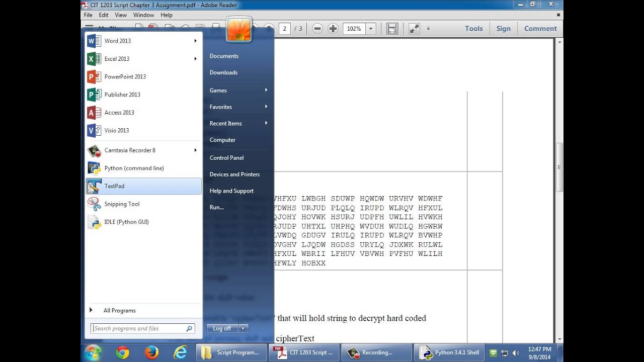Open the Sign pane
The height and width of the screenshot is (362, 644).
[504, 29]
